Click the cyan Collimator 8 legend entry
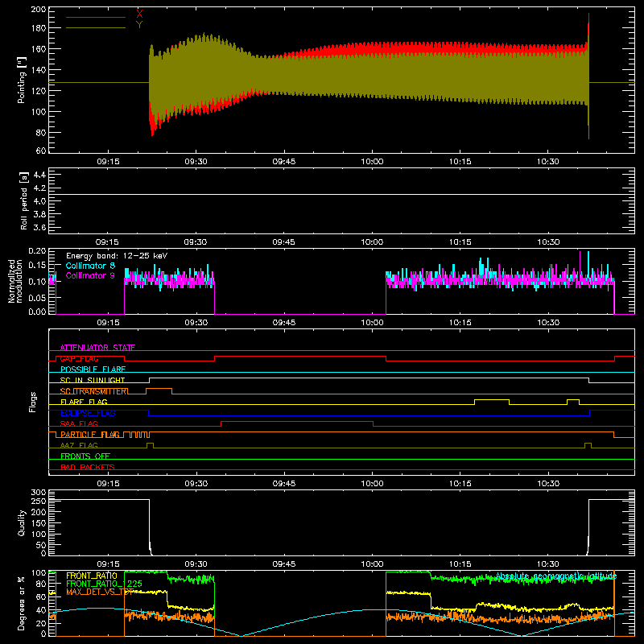The image size is (644, 644). (90, 266)
